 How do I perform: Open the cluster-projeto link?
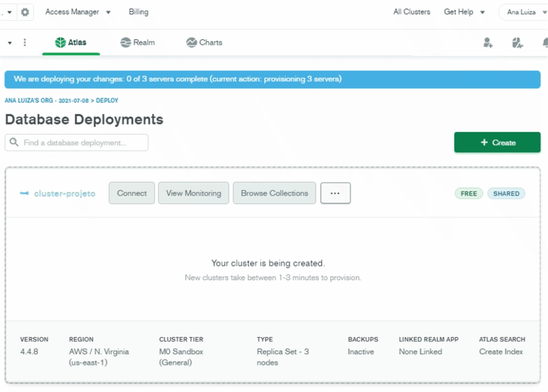point(65,193)
